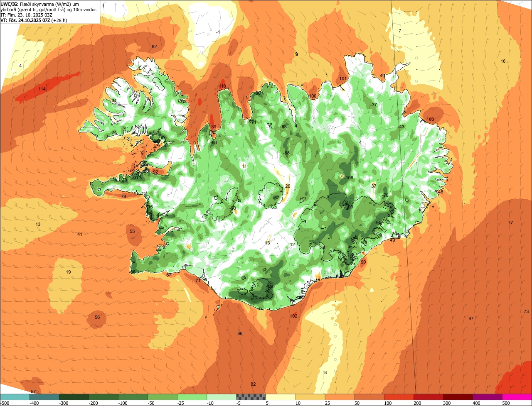
Task: Click the map value "48" on the east coast
Action: [441, 192]
